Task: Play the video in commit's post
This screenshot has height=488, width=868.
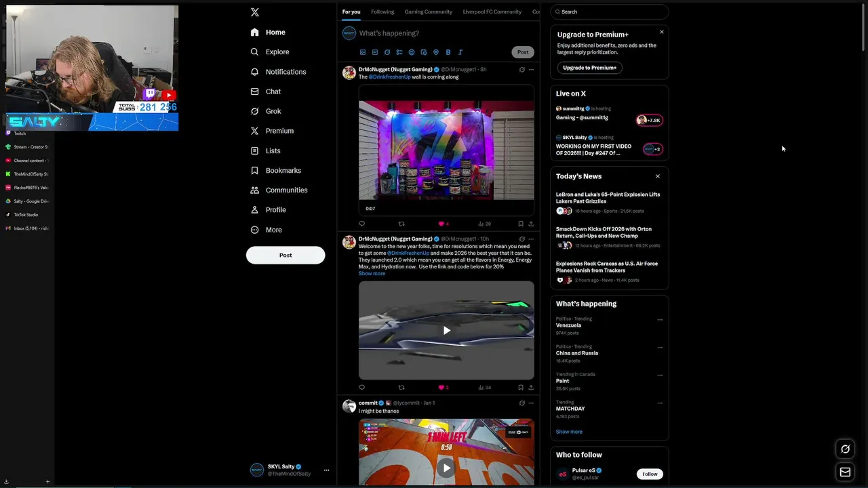Action: [446, 468]
